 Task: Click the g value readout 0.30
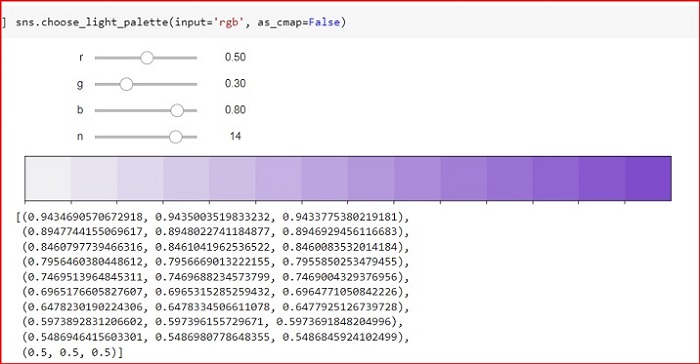click(235, 84)
